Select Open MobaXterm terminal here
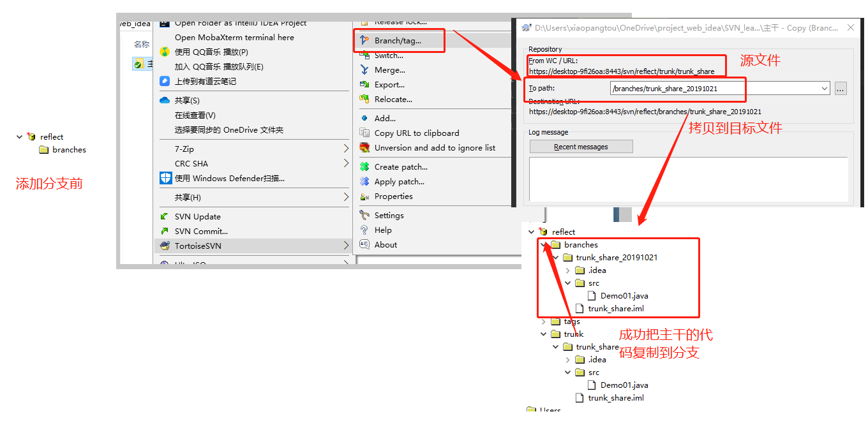This screenshot has width=868, height=421. coord(234,38)
